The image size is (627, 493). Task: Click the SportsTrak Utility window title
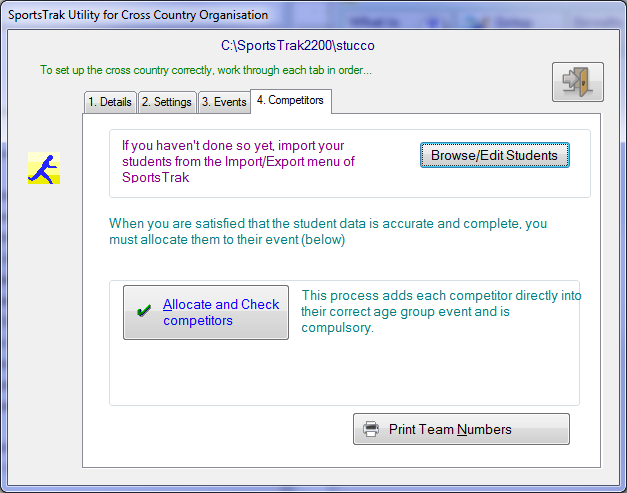[x=138, y=15]
